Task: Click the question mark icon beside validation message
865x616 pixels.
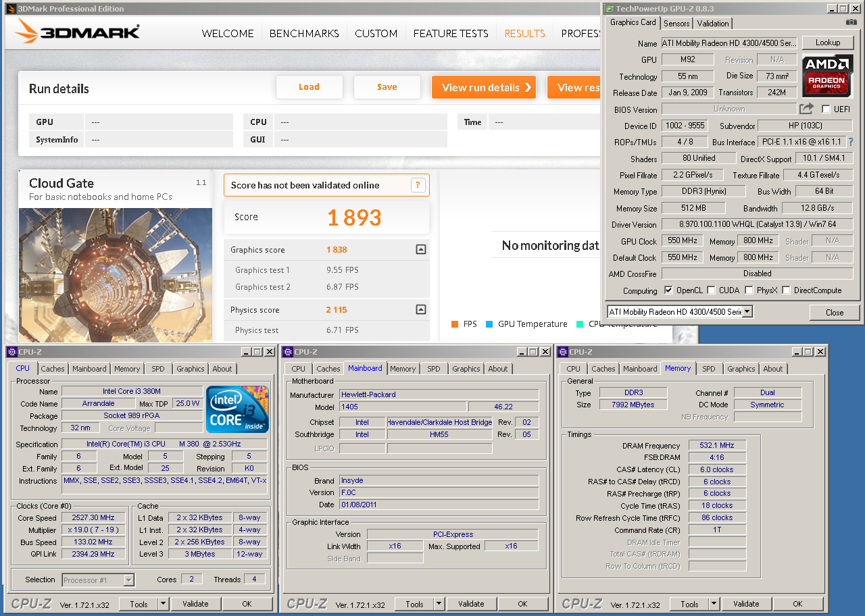Action: coord(418,185)
